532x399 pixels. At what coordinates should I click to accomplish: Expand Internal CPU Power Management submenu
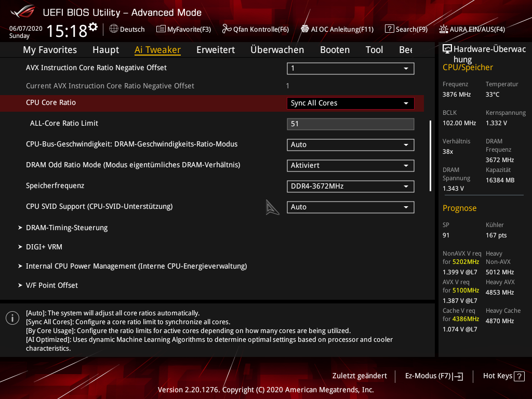[137, 267]
